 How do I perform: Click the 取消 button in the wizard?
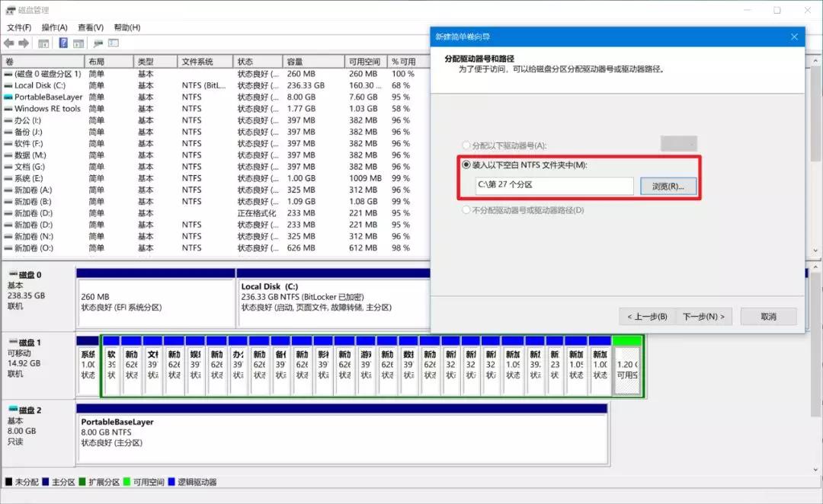(768, 317)
